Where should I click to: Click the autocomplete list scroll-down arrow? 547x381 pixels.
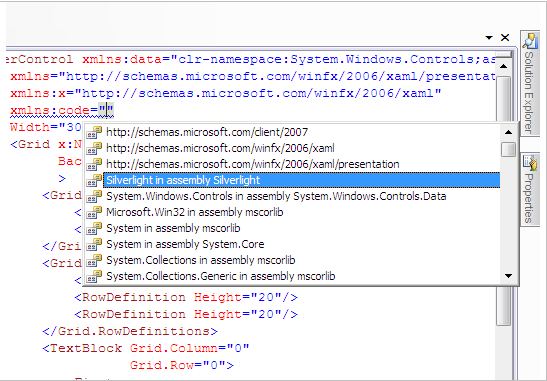pyautogui.click(x=508, y=276)
